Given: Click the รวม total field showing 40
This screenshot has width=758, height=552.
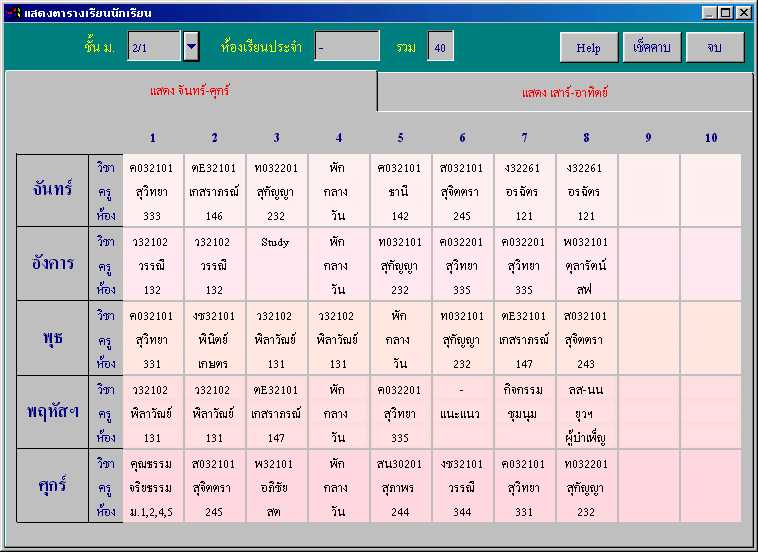Looking at the screenshot, I should point(440,46).
